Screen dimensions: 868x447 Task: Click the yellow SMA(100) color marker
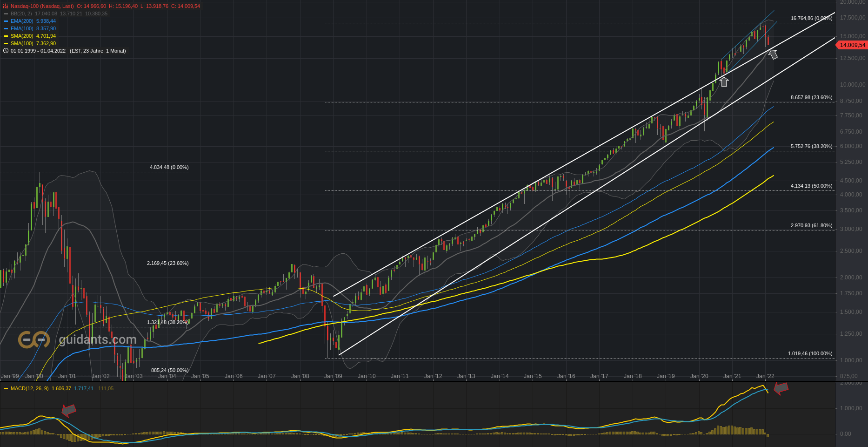click(x=6, y=44)
